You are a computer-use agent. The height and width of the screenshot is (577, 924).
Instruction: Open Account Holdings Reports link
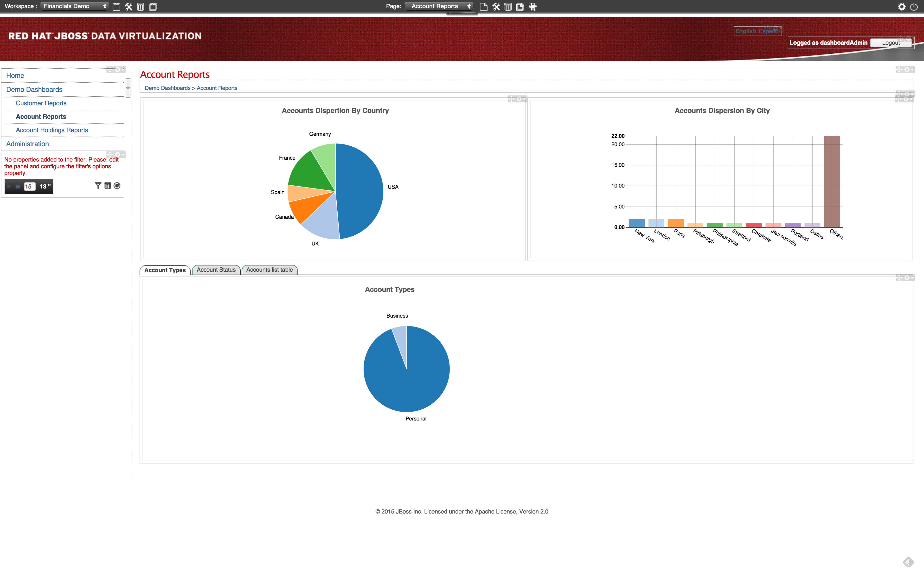52,130
